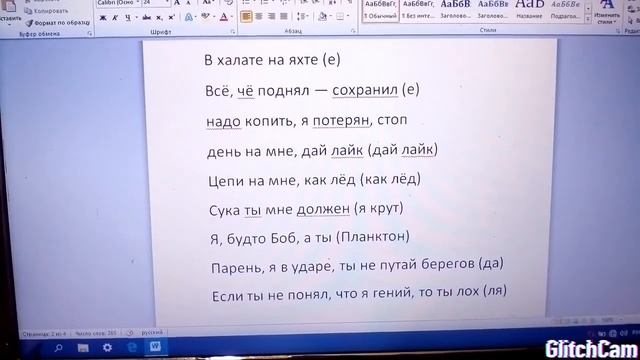This screenshot has width=640, height=360.
Task: Open the font size dropdown
Action: tap(167, 2)
